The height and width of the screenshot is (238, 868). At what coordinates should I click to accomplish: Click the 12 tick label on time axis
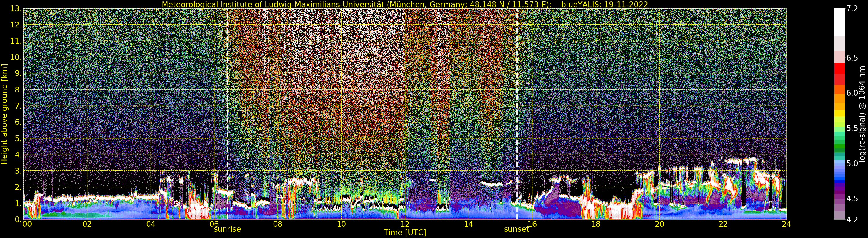[x=405, y=224]
